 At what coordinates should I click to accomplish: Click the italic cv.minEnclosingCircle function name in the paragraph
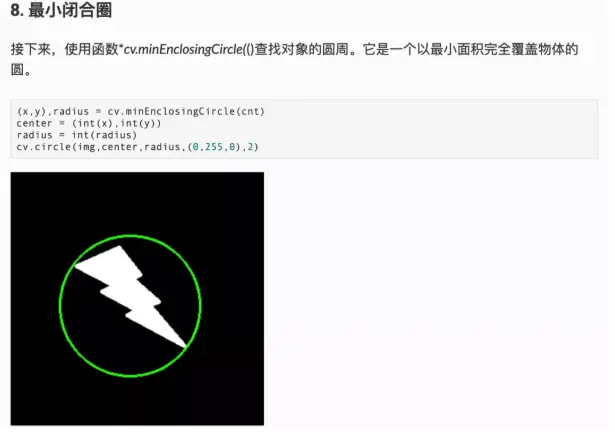click(183, 49)
